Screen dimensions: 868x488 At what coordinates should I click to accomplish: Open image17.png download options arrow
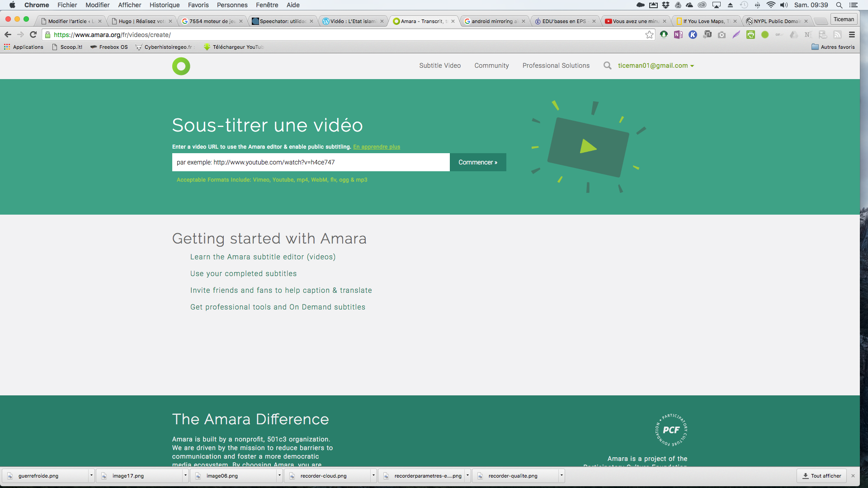coord(185,475)
